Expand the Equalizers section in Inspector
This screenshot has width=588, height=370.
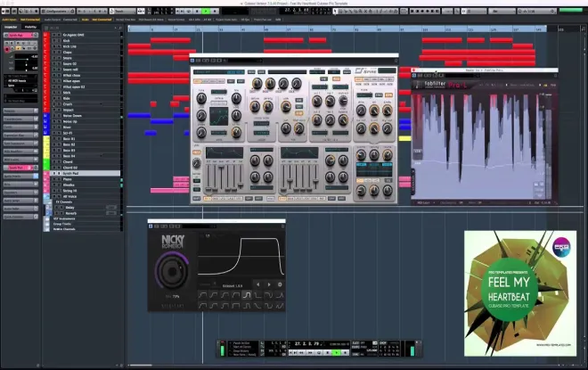[x=20, y=193]
